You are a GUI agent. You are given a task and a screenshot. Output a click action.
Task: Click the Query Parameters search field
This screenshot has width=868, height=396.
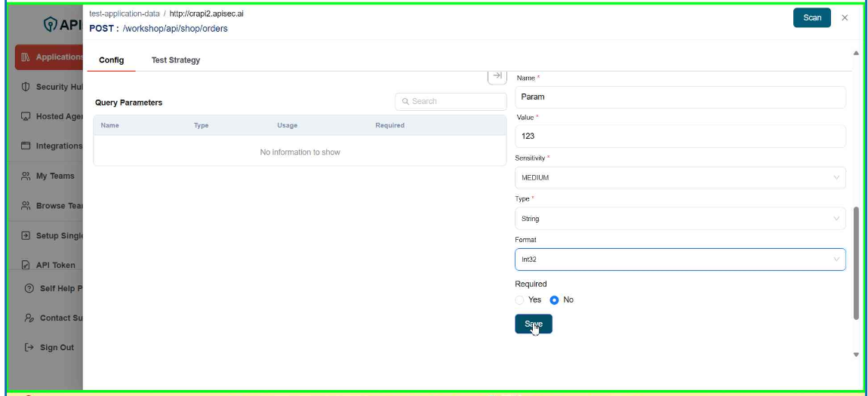click(451, 102)
